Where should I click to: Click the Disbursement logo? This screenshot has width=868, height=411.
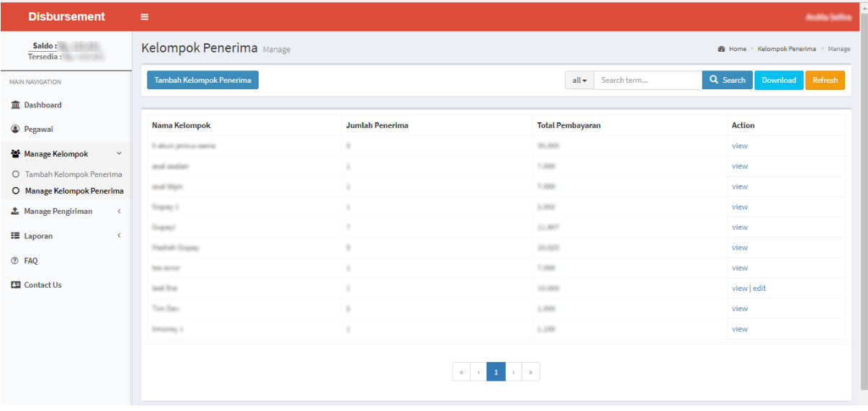click(x=66, y=17)
